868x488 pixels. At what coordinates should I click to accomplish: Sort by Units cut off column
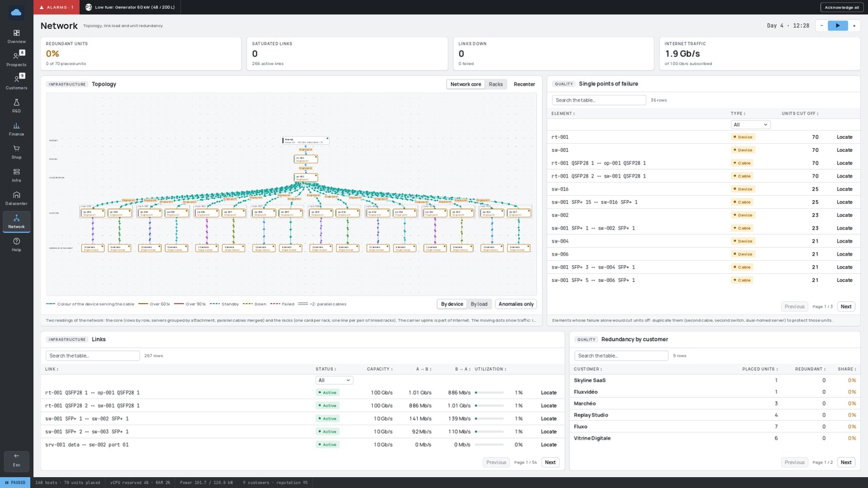click(800, 113)
